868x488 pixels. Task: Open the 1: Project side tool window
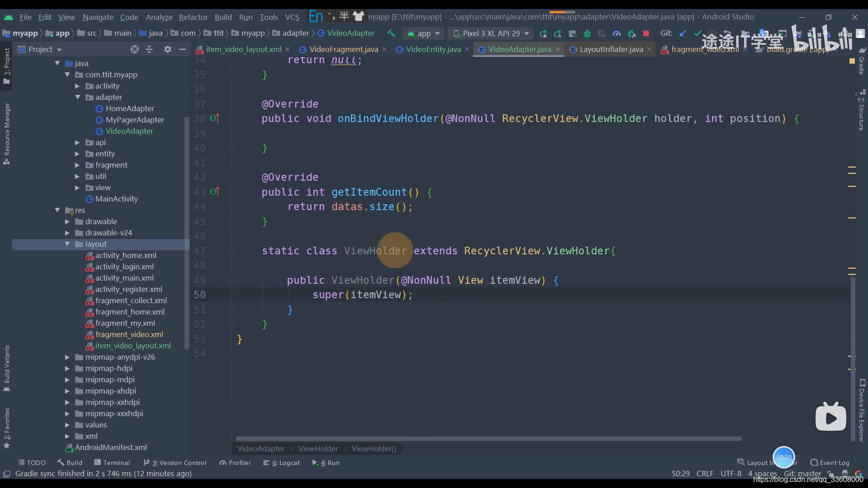[7, 66]
